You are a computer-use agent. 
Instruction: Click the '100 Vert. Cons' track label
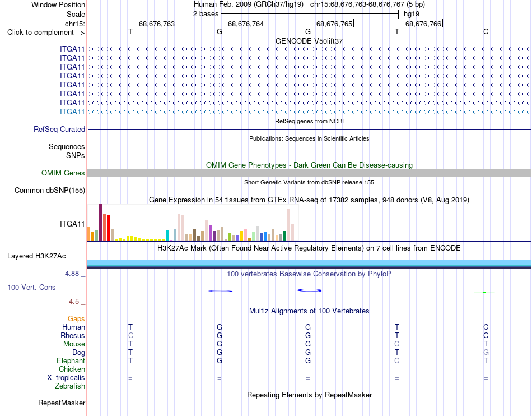[x=31, y=287]
